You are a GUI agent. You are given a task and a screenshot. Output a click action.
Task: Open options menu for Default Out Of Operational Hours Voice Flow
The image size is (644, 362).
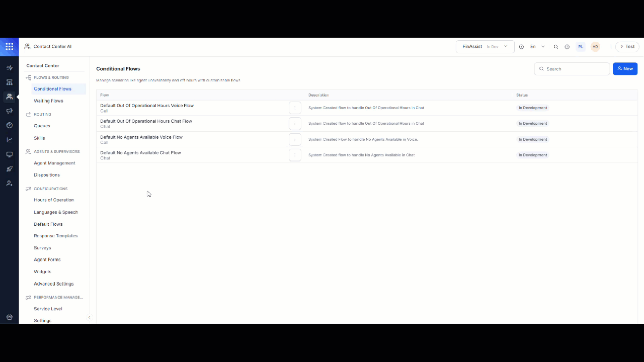295,108
